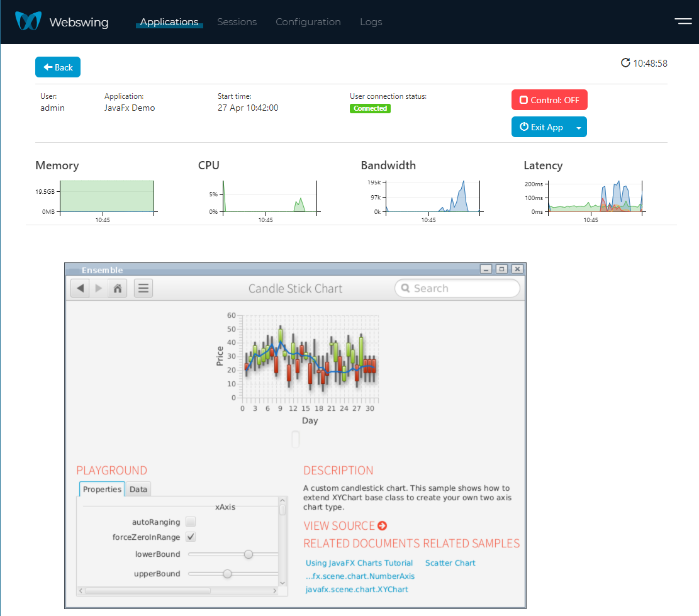Open the Sessions tab

click(237, 22)
